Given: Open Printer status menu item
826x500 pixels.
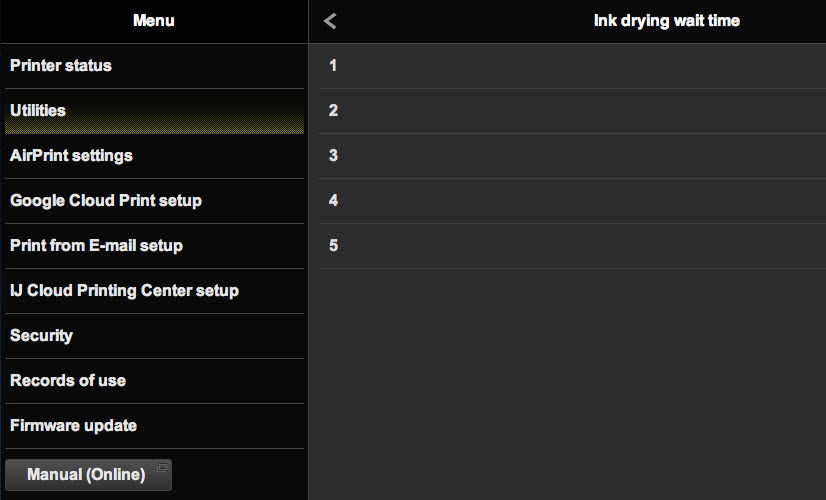Looking at the screenshot, I should [x=154, y=66].
